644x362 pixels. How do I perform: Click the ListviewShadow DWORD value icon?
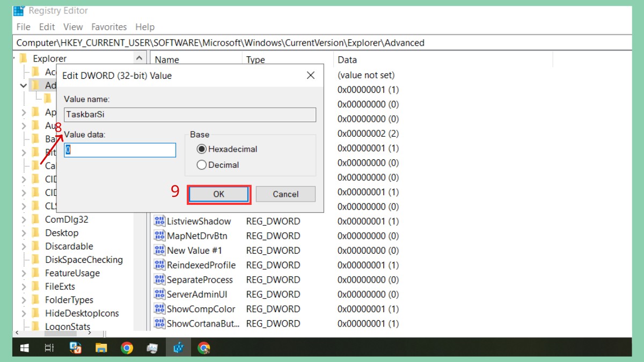point(159,220)
